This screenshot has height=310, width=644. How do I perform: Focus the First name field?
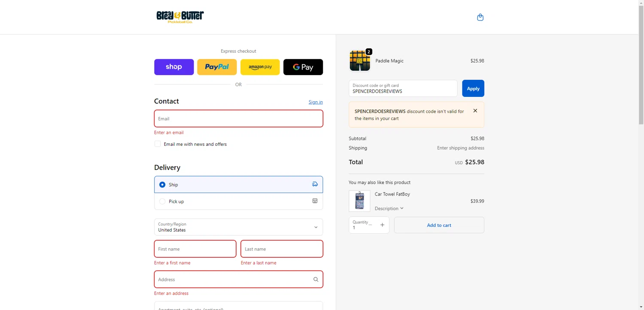pos(195,249)
